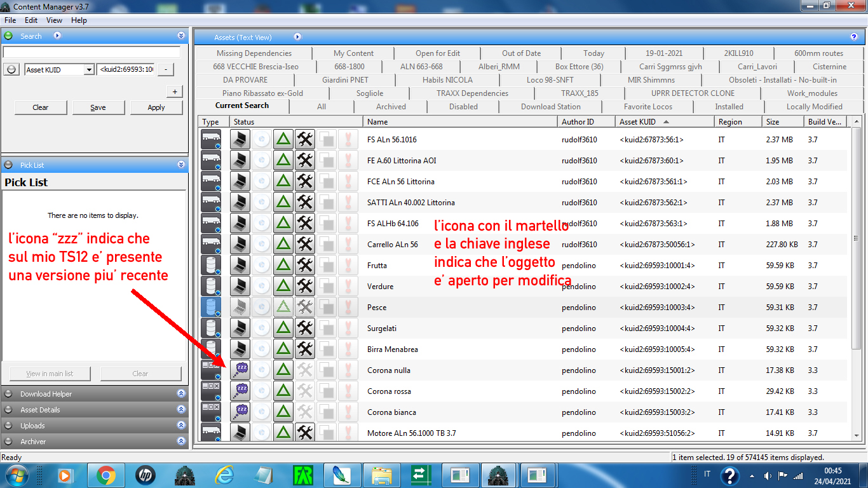
Task: Open the Edit menu
Action: [x=31, y=20]
